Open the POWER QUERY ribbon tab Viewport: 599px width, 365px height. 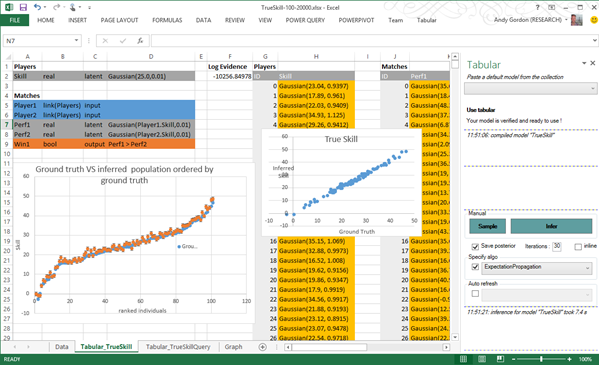305,20
